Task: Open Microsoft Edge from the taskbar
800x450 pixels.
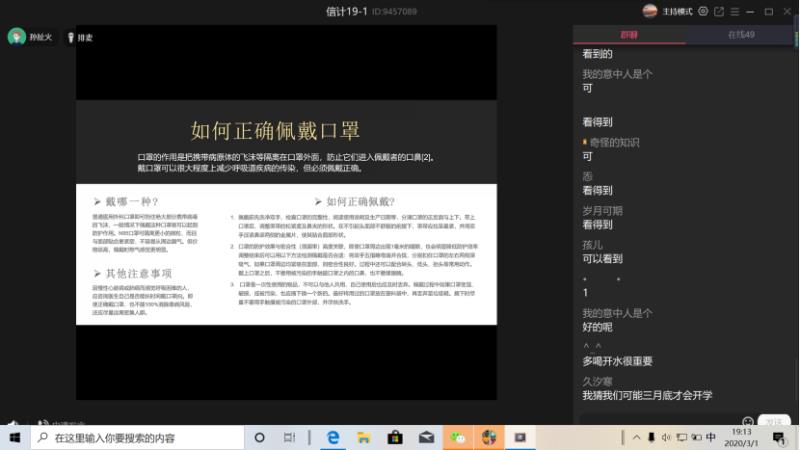Action: [x=333, y=438]
